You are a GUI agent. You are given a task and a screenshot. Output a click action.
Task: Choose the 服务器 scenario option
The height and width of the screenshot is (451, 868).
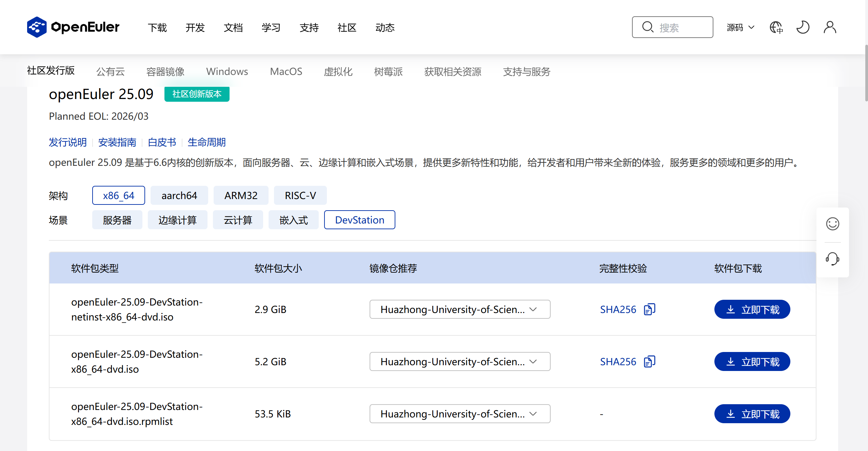coord(117,220)
